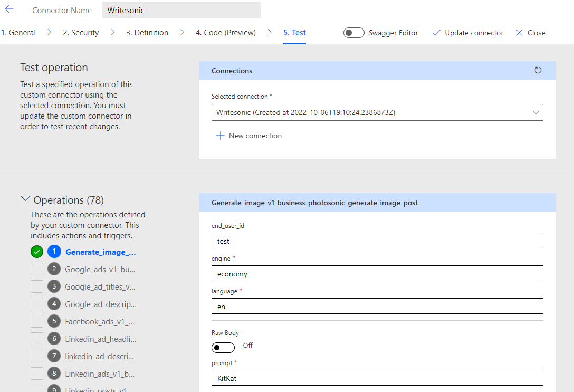Check the box for Google_ad_titles operation

[x=37, y=286]
